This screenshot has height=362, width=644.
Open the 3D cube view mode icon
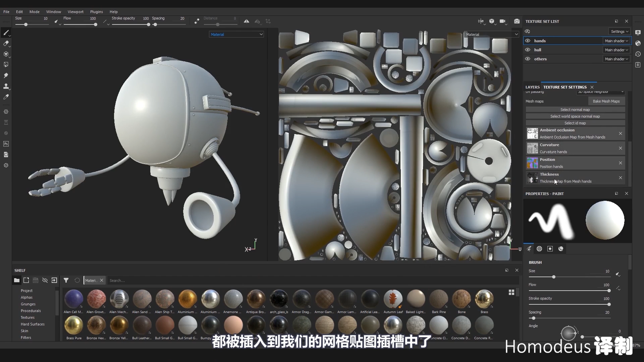click(492, 21)
